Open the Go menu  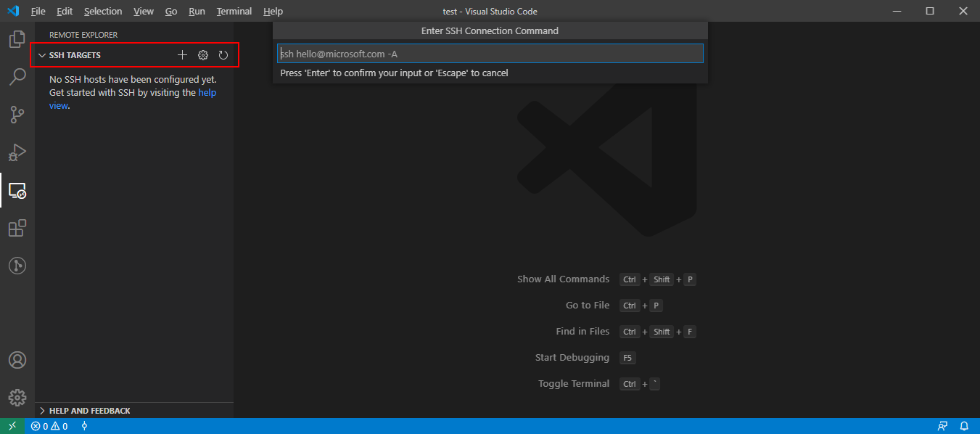coord(171,12)
